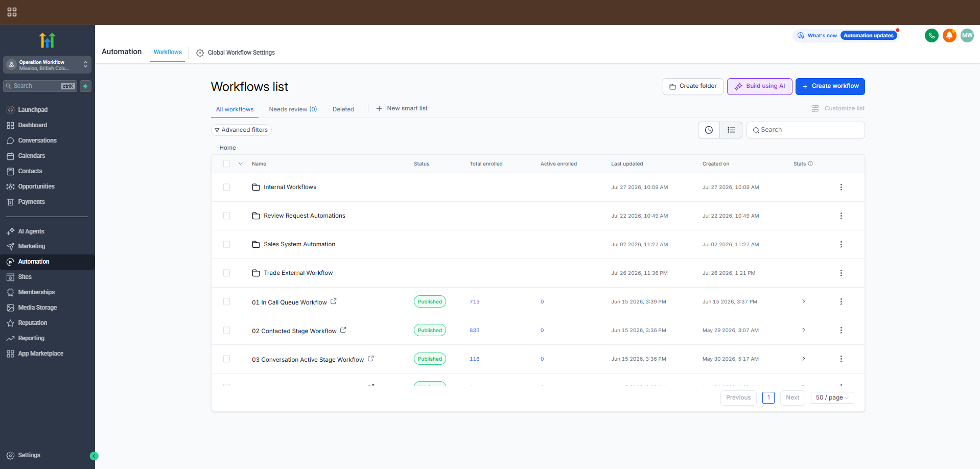Open 02 Contacted Stage Workflow external link icon
Screen dimensions: 980x469
[x=343, y=330]
